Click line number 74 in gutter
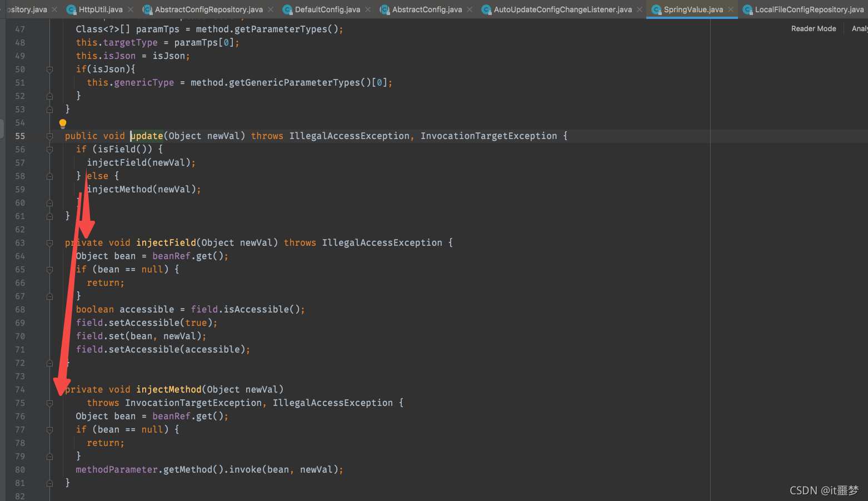Image resolution: width=868 pixels, height=501 pixels. (20, 390)
